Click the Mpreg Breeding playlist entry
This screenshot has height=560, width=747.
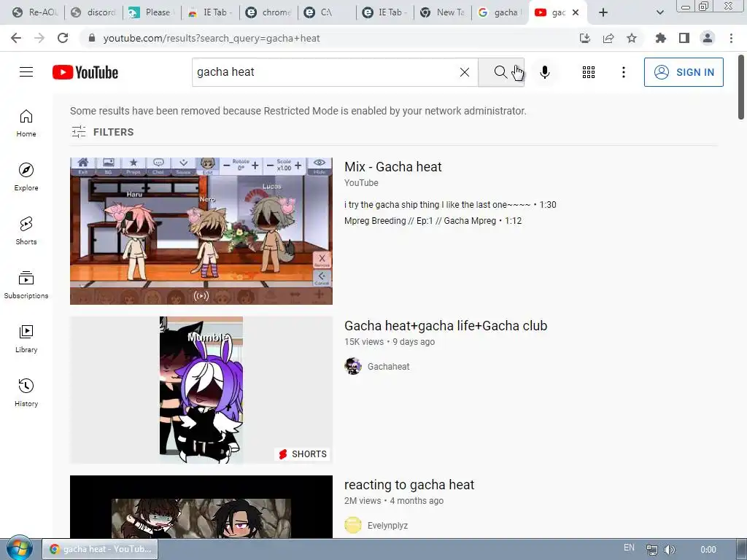(x=433, y=221)
